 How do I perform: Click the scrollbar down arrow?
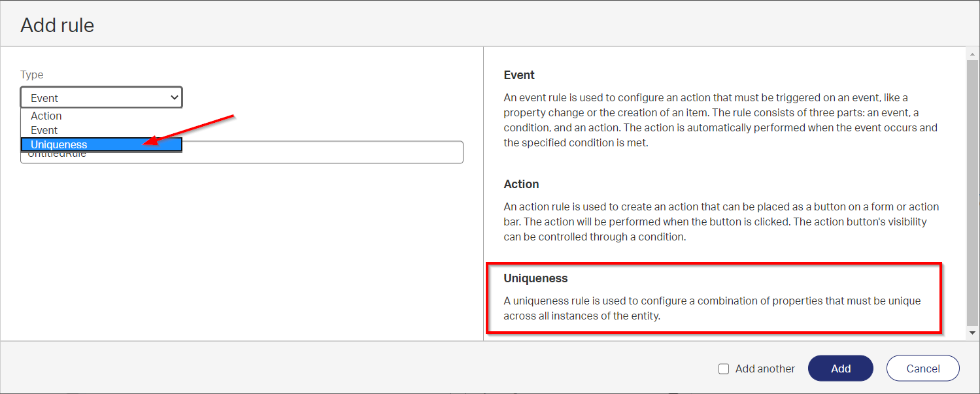(x=973, y=333)
